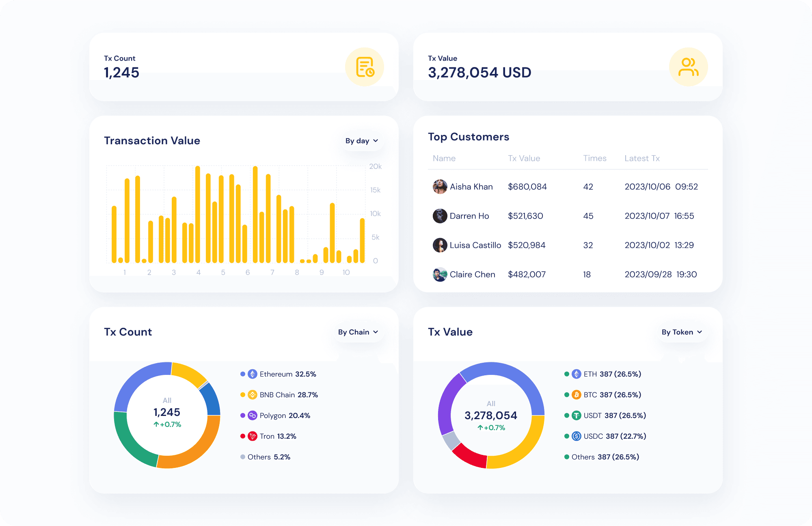
Task: Click the BNB Chain legend icon
Action: [253, 395]
